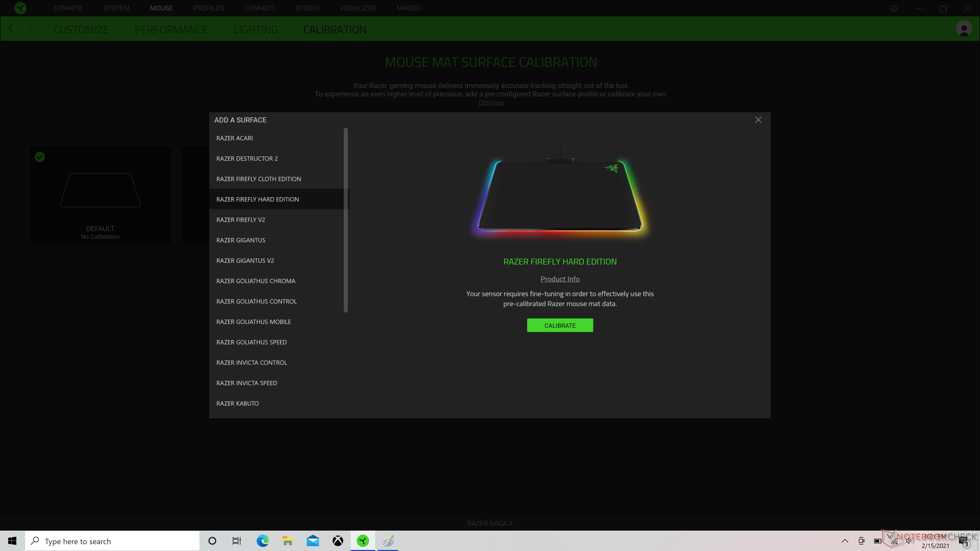The width and height of the screenshot is (980, 551).
Task: Open the taskbar date and clock
Action: tap(935, 541)
